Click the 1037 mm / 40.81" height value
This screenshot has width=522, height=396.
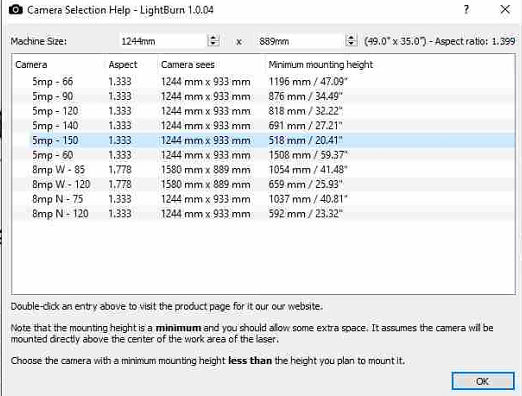[308, 199]
